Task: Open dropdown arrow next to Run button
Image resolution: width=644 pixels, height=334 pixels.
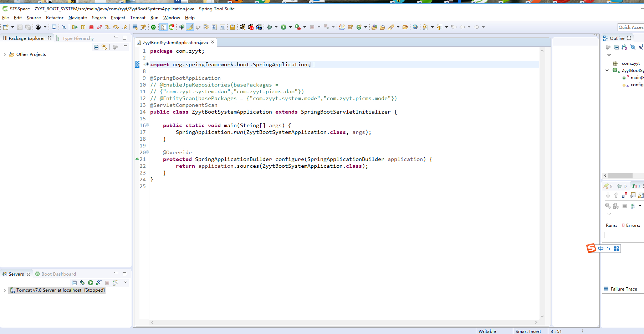Action: point(290,27)
